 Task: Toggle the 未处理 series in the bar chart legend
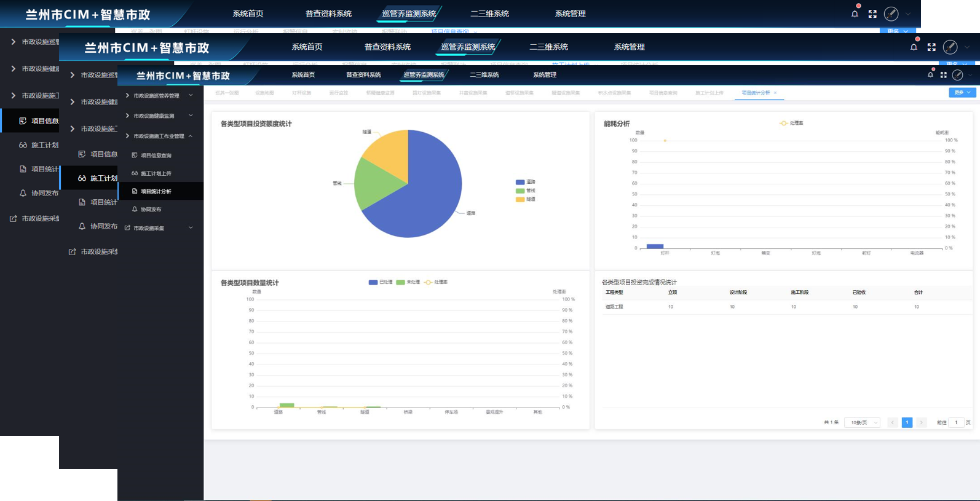tap(408, 282)
